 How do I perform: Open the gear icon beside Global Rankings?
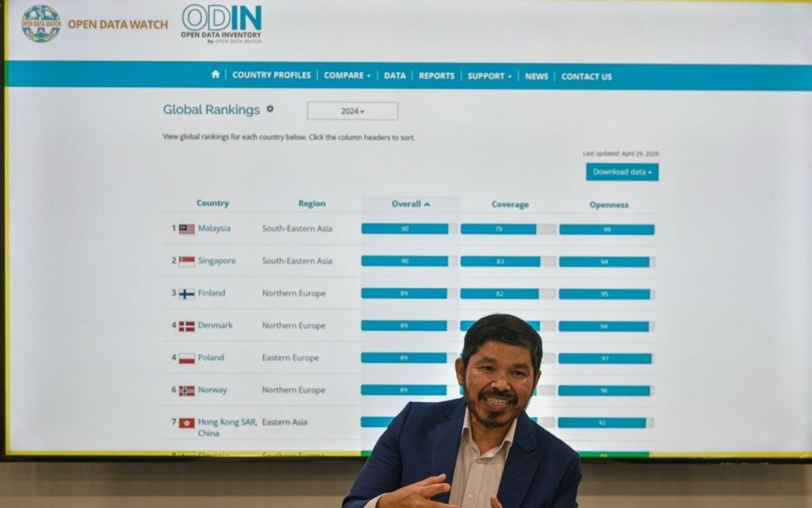coord(270,109)
